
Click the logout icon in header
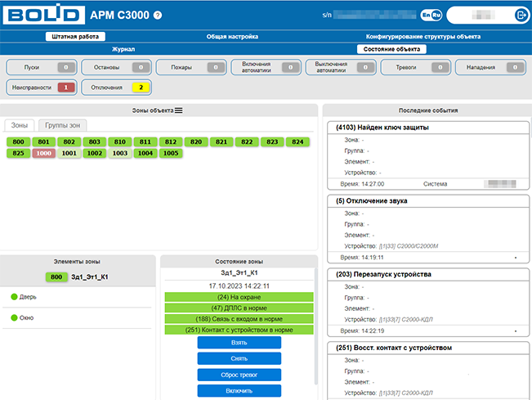pos(521,16)
